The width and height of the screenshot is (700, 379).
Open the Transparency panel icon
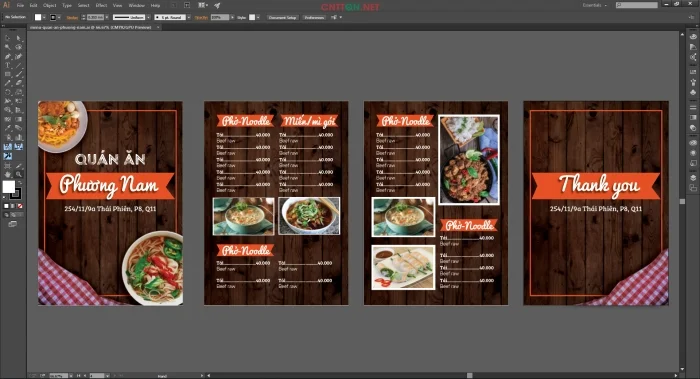click(693, 128)
